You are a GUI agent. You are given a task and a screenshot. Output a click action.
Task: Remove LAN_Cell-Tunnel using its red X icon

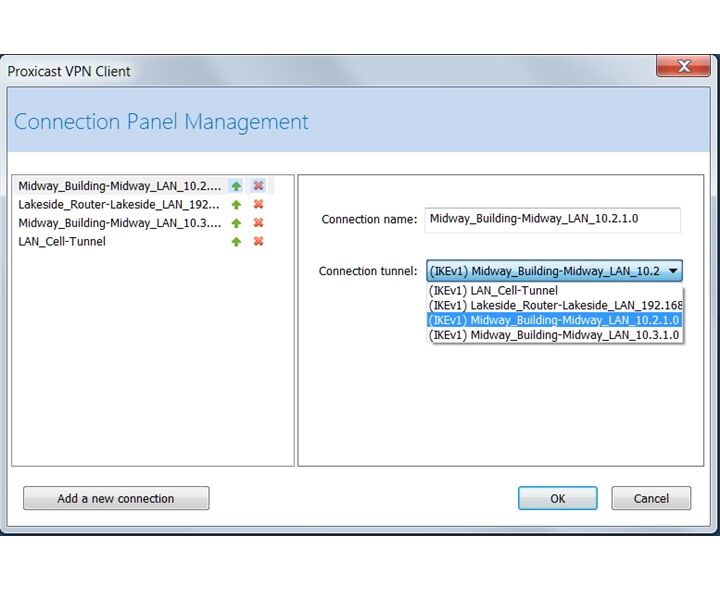click(258, 241)
